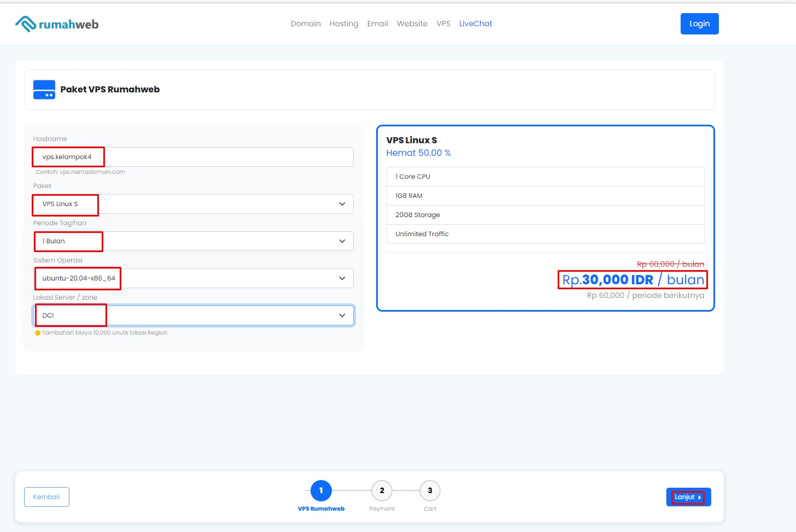Open the Periode Tagihan dropdown
This screenshot has height=532, width=796.
(x=193, y=241)
